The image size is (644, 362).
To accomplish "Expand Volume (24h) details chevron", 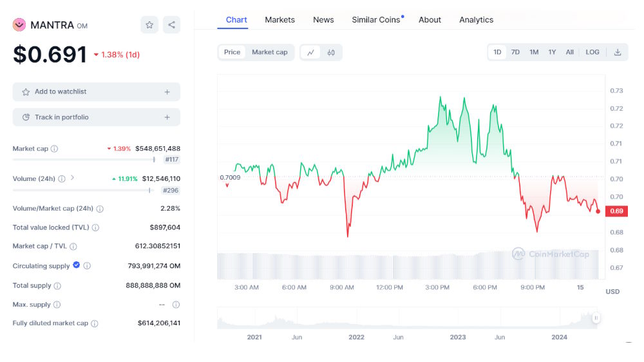I will pos(72,178).
